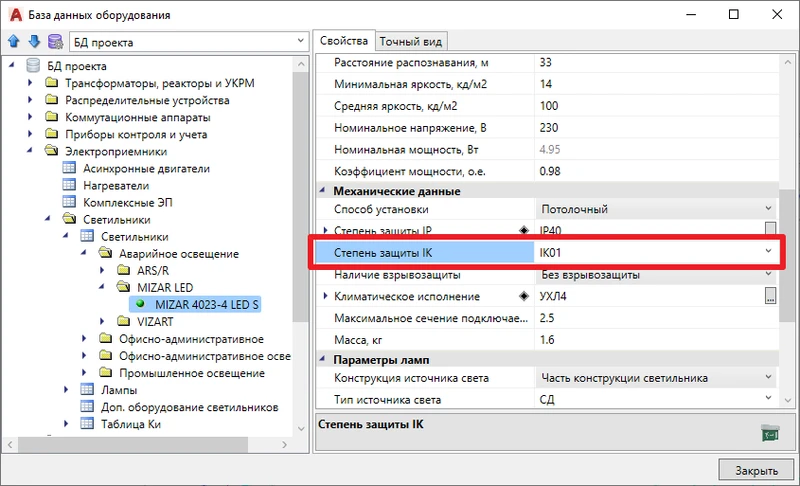Click the ellipsis button for Климатическое исполнение
This screenshot has height=486, width=800.
(x=770, y=296)
